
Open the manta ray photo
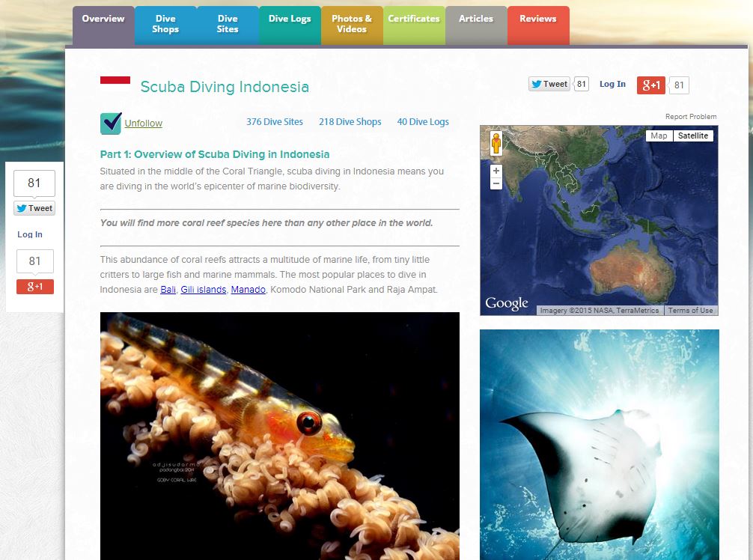tap(600, 445)
